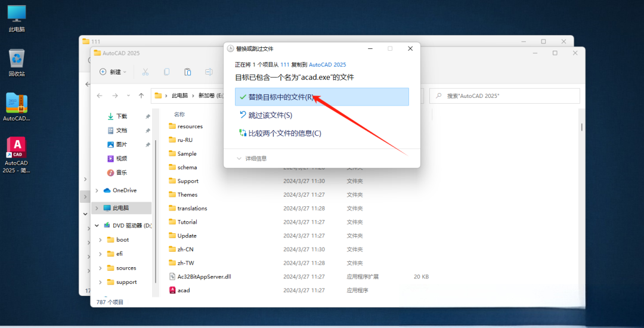644x328 pixels.
Task: Expand the support tree folder node
Action: [x=100, y=282]
